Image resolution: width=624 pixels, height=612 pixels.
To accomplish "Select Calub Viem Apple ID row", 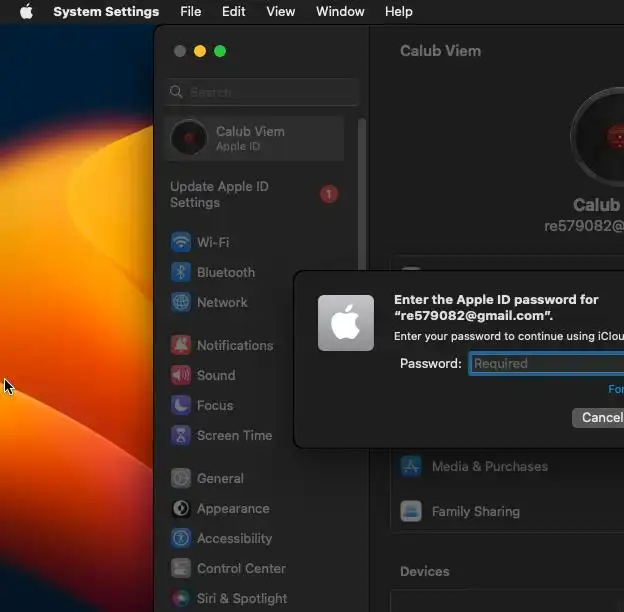I will (x=255, y=138).
